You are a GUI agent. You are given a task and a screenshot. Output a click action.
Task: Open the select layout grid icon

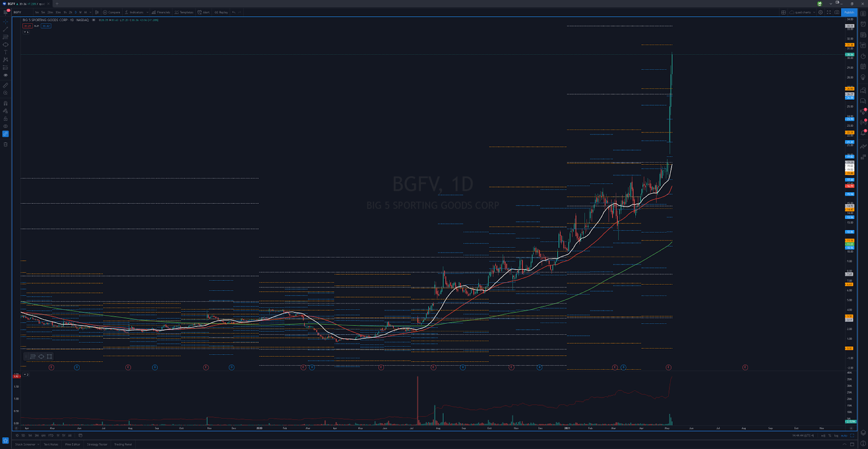click(x=783, y=12)
